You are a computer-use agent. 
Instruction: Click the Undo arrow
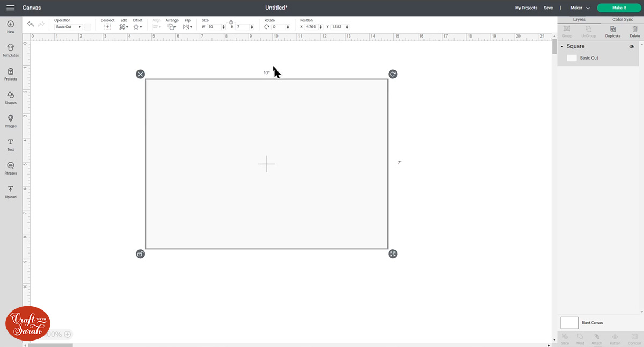[x=30, y=24]
